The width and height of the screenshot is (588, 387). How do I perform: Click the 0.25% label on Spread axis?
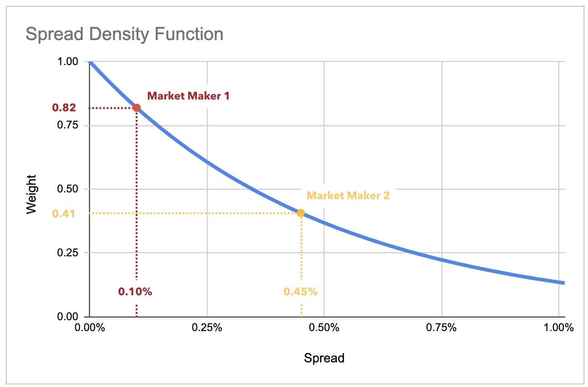click(x=207, y=328)
